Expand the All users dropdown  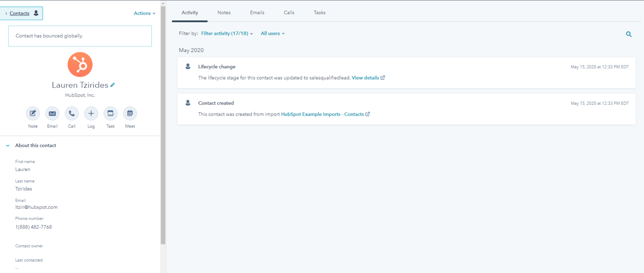click(272, 33)
